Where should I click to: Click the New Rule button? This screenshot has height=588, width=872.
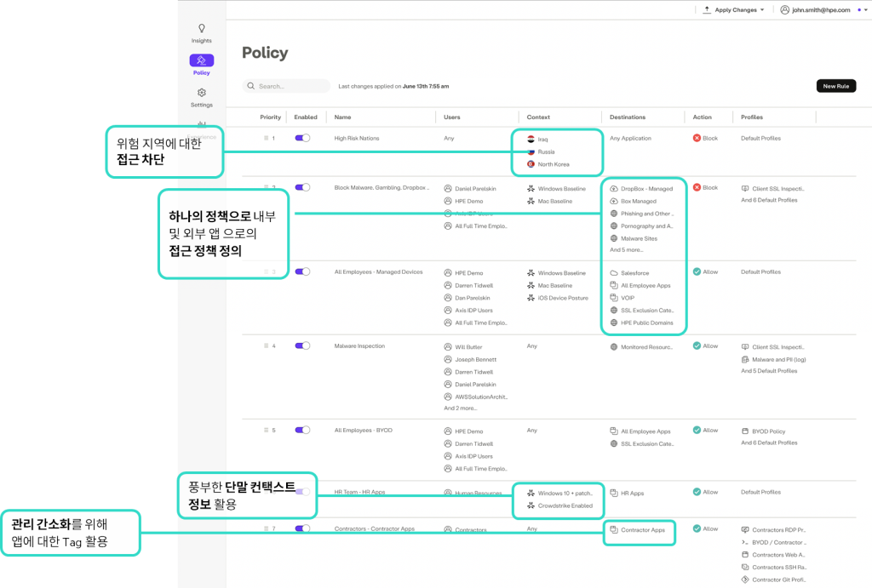836,86
